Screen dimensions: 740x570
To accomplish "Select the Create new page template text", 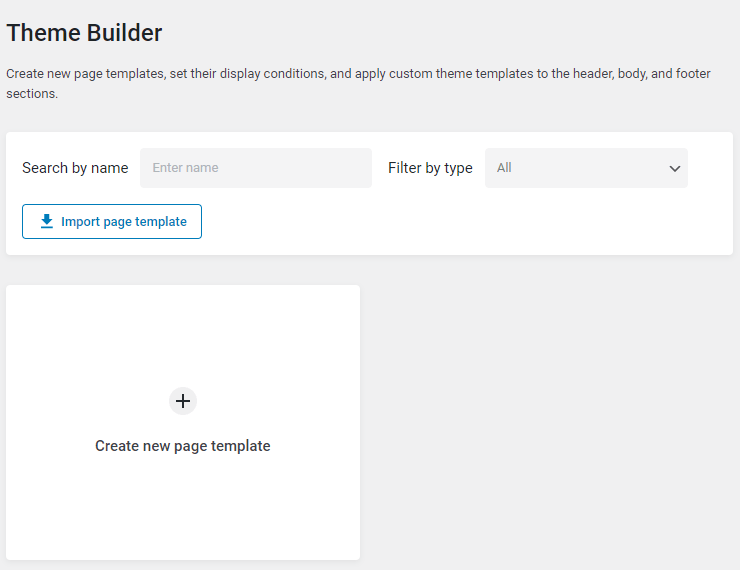I will (183, 446).
